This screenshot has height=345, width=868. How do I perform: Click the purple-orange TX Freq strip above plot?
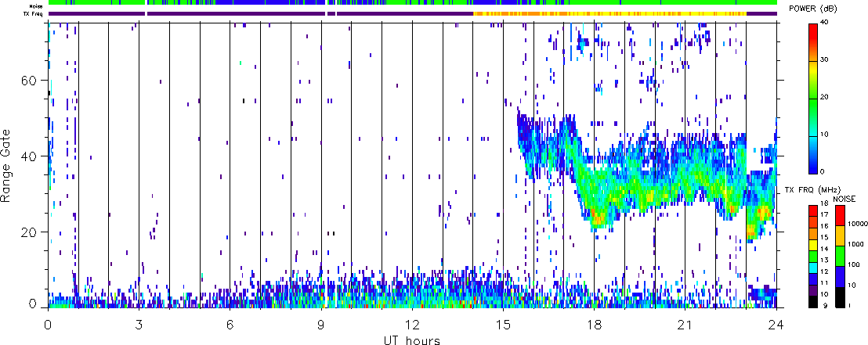coord(413,13)
